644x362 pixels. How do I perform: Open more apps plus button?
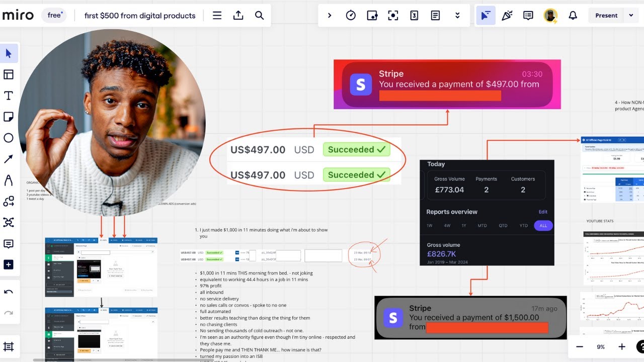9,265
